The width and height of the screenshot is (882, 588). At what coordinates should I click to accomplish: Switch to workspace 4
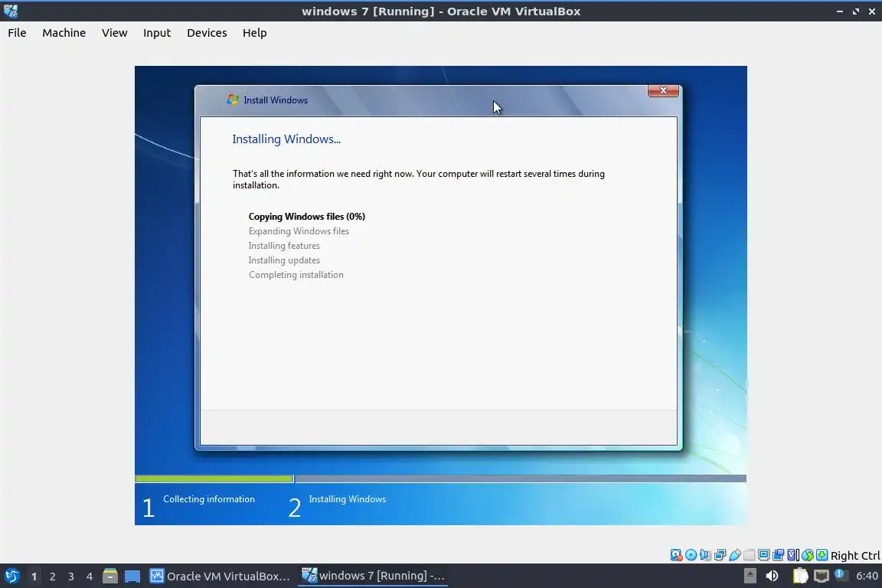coord(90,577)
